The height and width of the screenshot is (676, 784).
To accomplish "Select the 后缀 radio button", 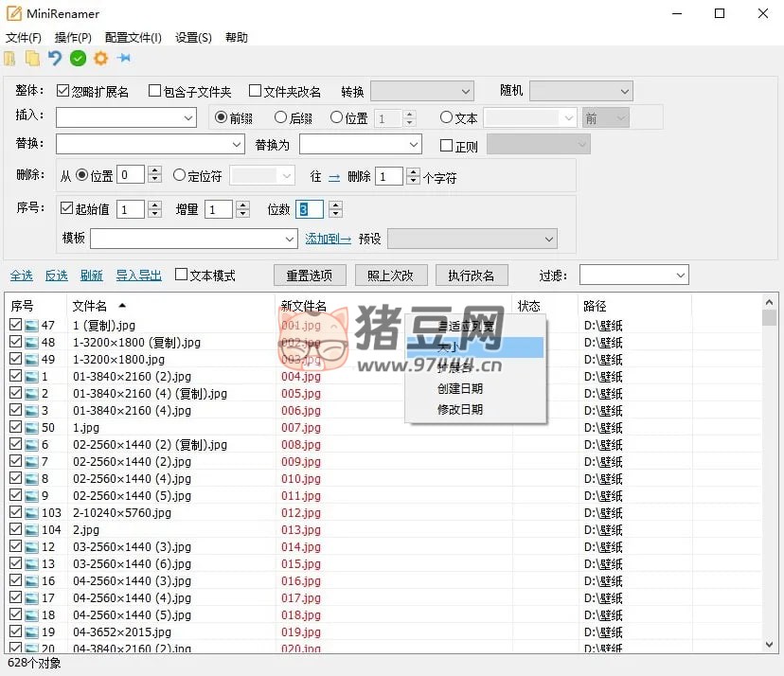I will 280,118.
